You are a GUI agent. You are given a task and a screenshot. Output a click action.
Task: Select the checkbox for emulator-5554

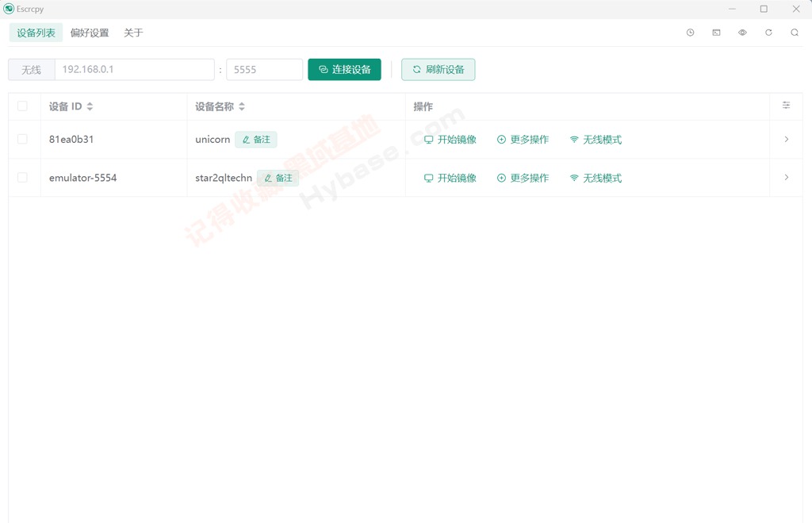click(x=22, y=178)
